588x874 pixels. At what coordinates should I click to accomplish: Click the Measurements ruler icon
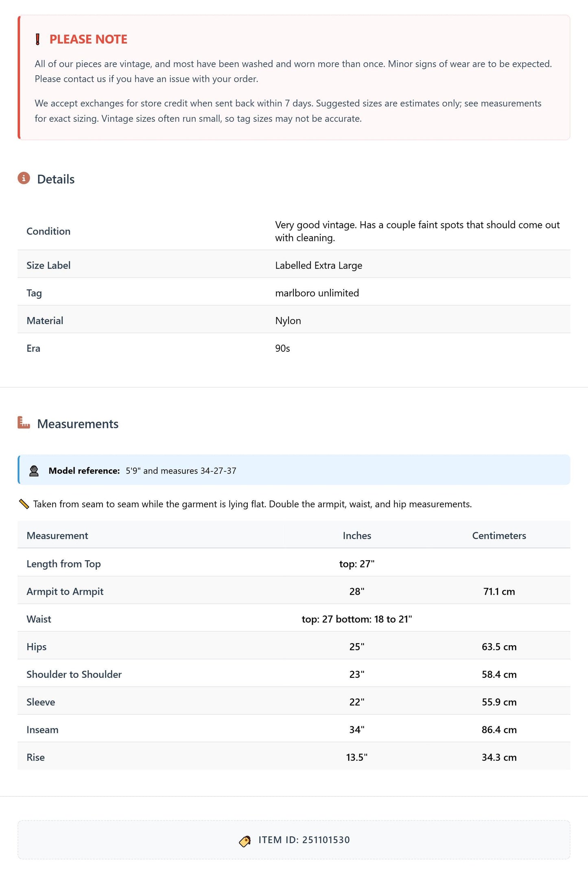click(x=24, y=423)
